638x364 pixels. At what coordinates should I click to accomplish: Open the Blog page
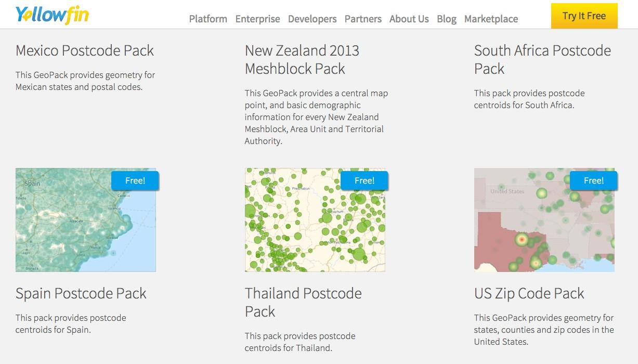[x=447, y=19]
